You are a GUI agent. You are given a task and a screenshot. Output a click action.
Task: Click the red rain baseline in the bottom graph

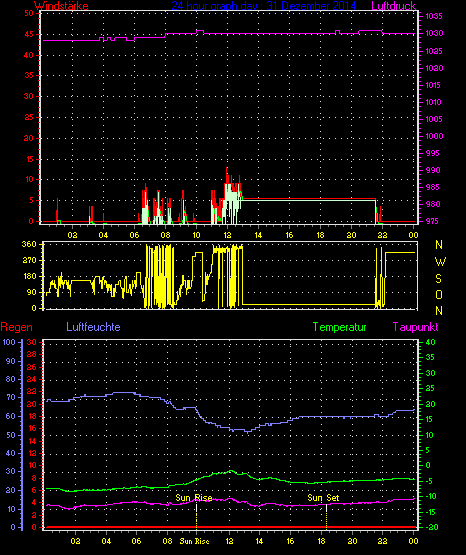[230, 527]
